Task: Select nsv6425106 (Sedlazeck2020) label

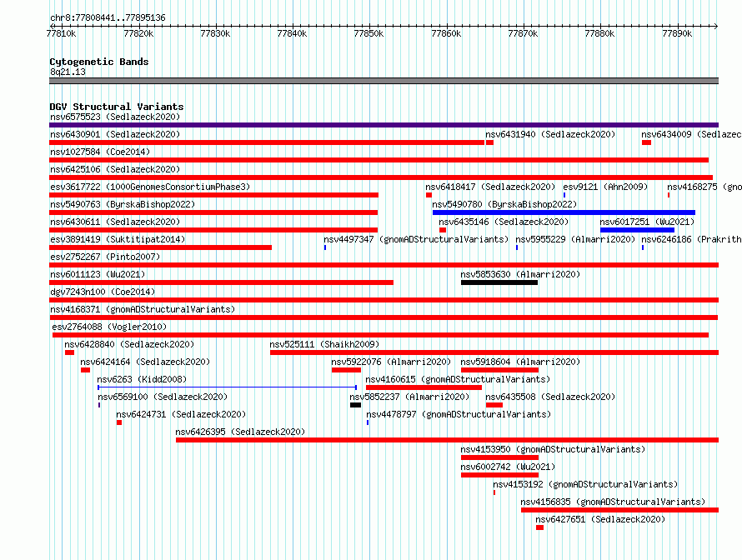Action: click(115, 169)
